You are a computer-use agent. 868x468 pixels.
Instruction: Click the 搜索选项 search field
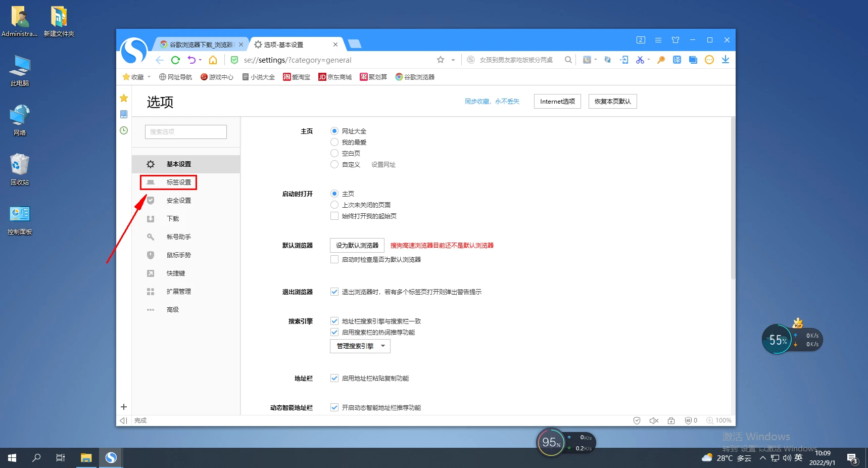click(186, 132)
